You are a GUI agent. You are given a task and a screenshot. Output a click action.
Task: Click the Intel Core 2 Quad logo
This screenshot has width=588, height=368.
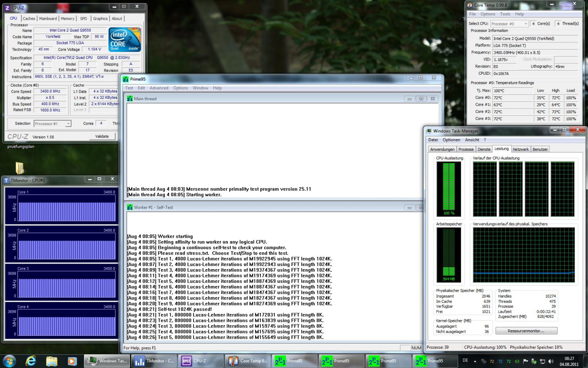click(x=124, y=39)
